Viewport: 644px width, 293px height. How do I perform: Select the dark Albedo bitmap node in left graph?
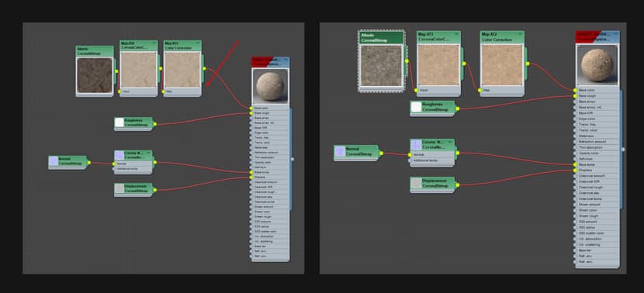[x=95, y=71]
